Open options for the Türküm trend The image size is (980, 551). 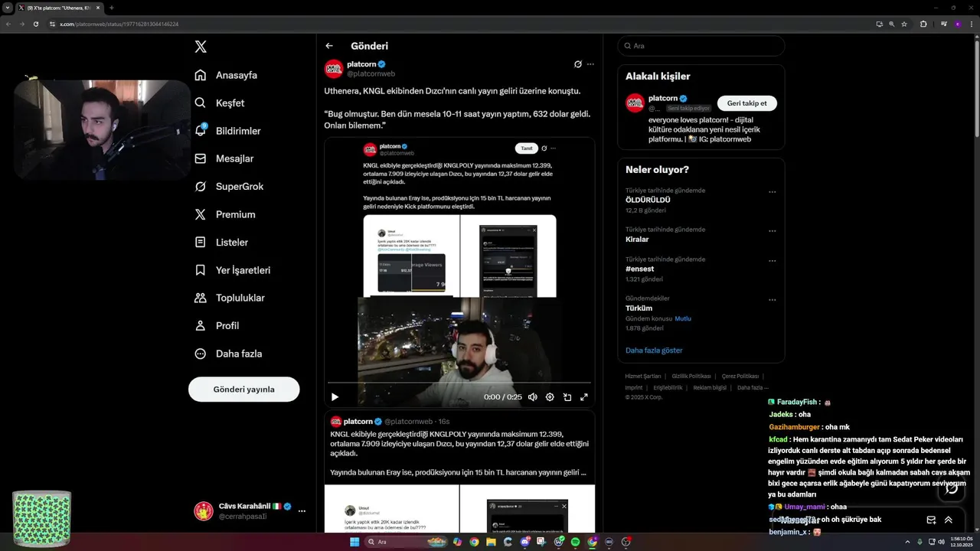coord(772,299)
